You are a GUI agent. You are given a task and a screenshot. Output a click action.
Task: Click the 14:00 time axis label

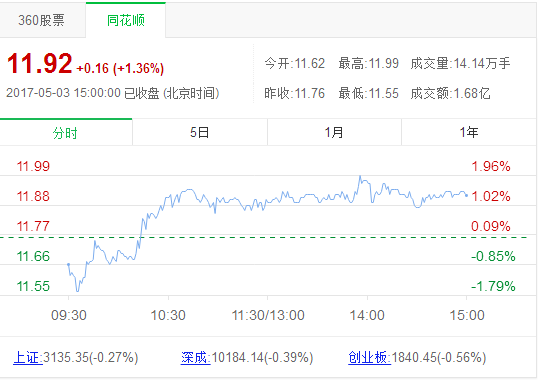(x=367, y=315)
